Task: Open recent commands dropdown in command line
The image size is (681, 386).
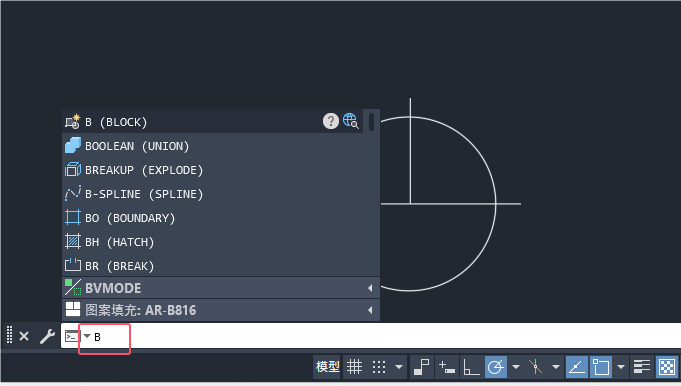Action: click(87, 336)
